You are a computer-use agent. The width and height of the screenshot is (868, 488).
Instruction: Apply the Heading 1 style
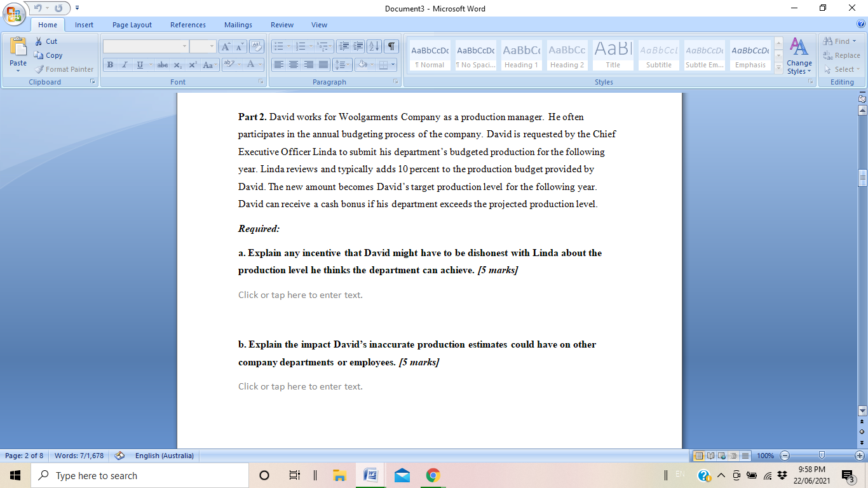(x=521, y=55)
